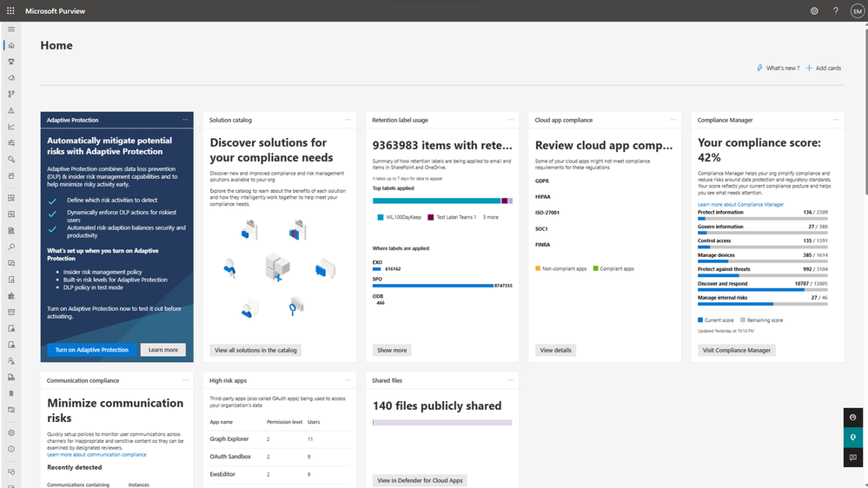Click View details on Cloud app compliance
This screenshot has height=488, width=868.
point(555,350)
